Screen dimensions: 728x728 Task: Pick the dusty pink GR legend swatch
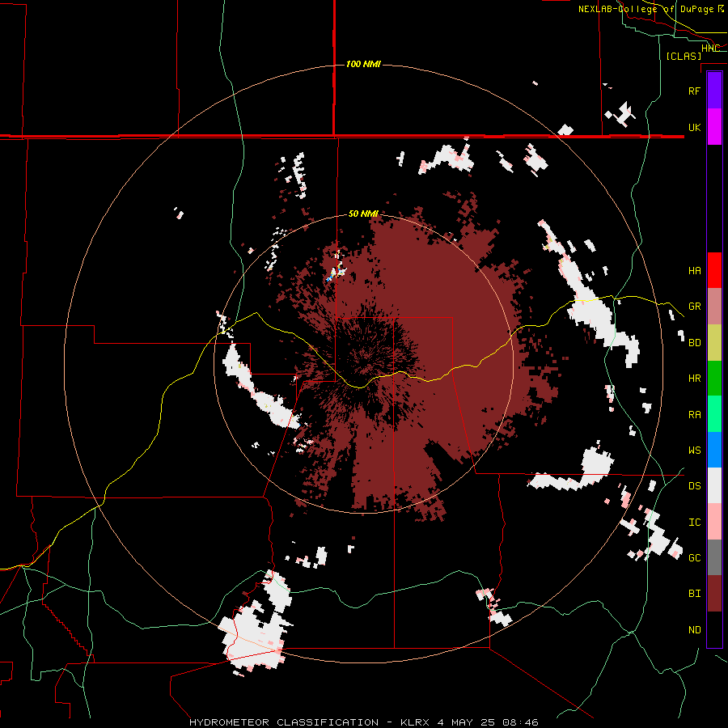point(714,307)
